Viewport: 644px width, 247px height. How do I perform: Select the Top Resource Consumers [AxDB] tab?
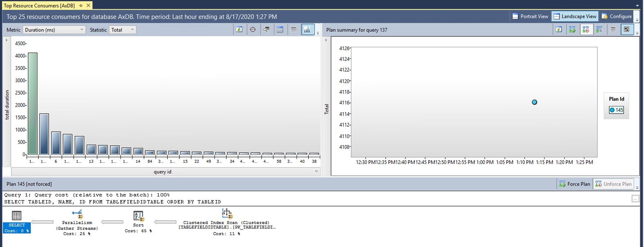(x=39, y=6)
